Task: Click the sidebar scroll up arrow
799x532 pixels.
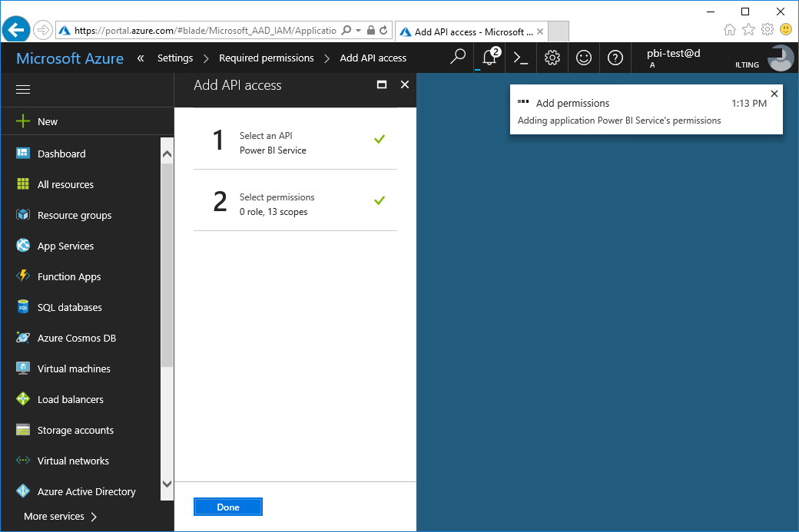Action: 167,154
